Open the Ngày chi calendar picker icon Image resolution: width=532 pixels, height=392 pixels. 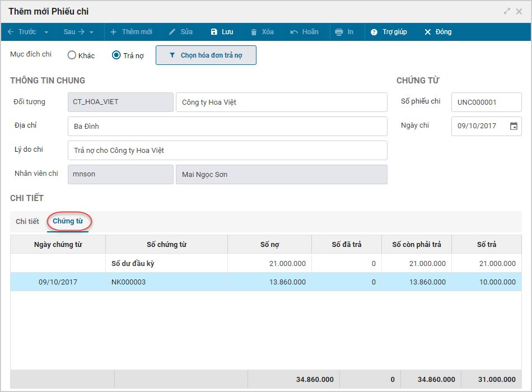[x=514, y=126]
